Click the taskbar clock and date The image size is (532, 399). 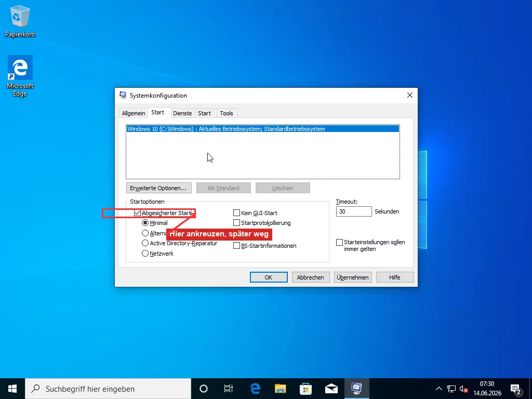487,389
